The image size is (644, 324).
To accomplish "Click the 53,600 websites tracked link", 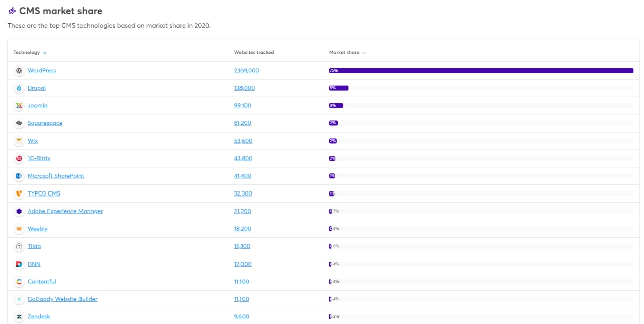I will 243,141.
